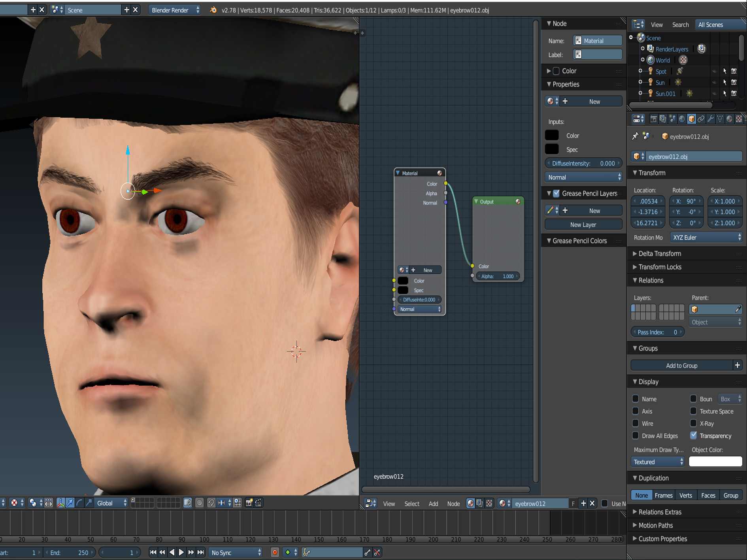Image resolution: width=747 pixels, height=560 pixels.
Task: Click the keying set key icon
Action: 307,552
